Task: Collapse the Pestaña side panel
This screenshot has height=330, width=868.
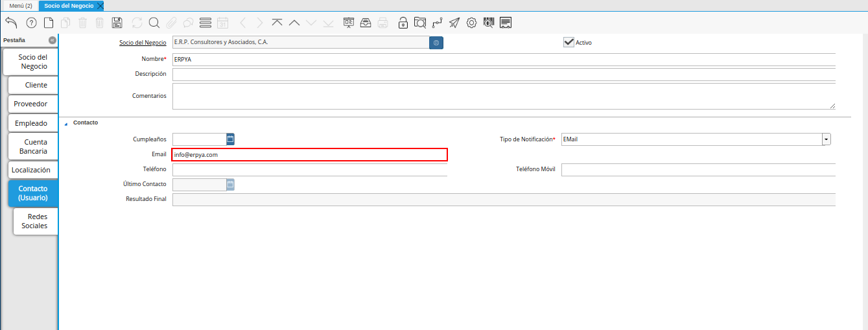Action: click(53, 40)
